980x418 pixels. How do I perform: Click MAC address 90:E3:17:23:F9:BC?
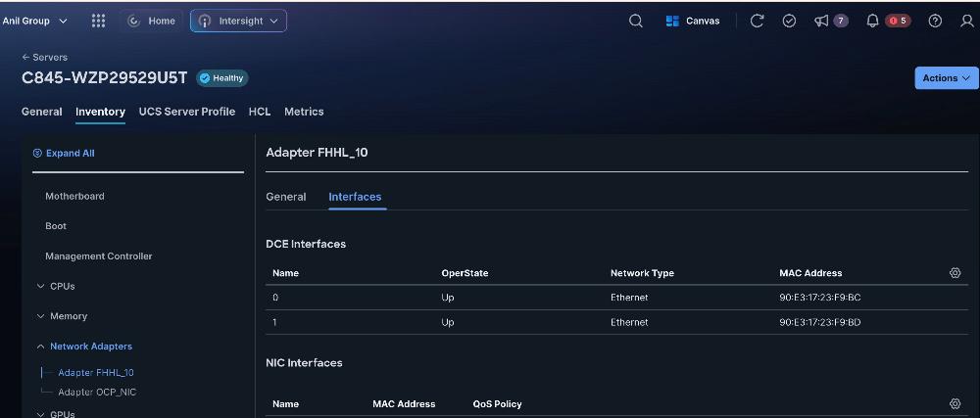coord(820,298)
